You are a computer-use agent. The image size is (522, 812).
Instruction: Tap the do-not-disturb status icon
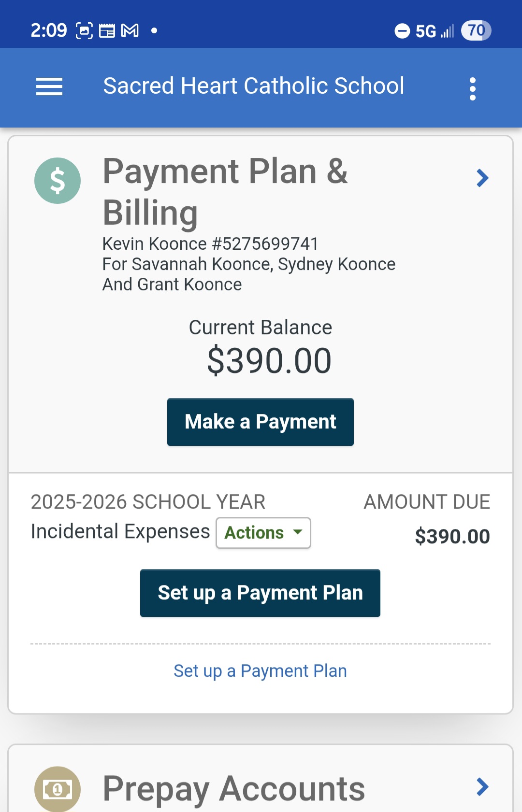(402, 31)
